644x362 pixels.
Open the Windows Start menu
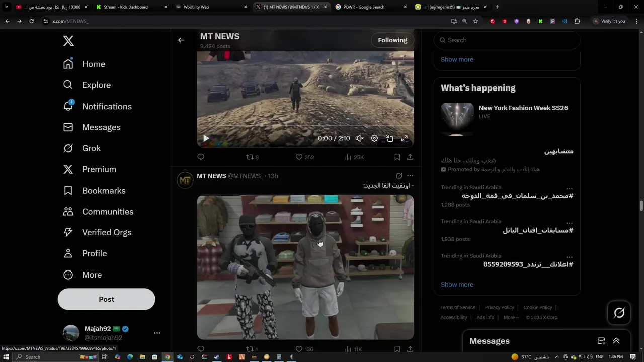[6, 357]
